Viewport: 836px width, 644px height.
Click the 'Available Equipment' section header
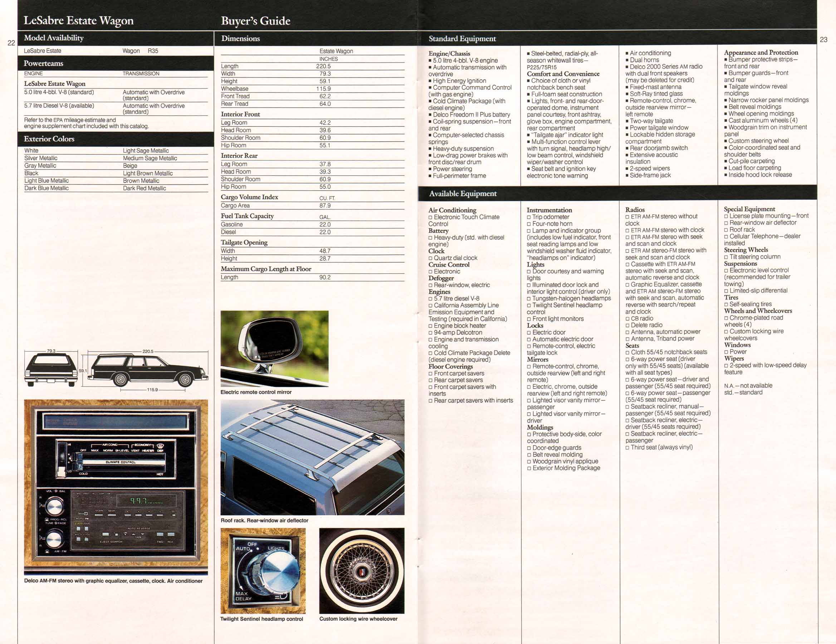[x=463, y=193]
